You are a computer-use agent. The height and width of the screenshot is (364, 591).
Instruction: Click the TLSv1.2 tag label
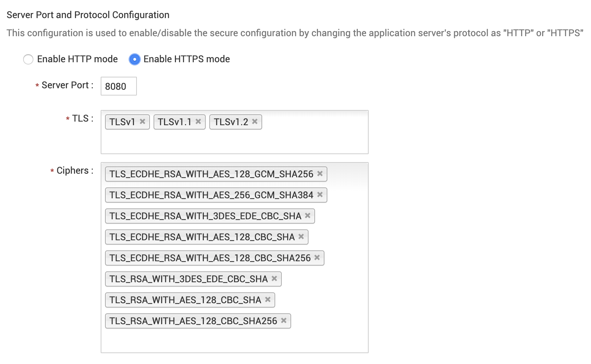coord(231,122)
